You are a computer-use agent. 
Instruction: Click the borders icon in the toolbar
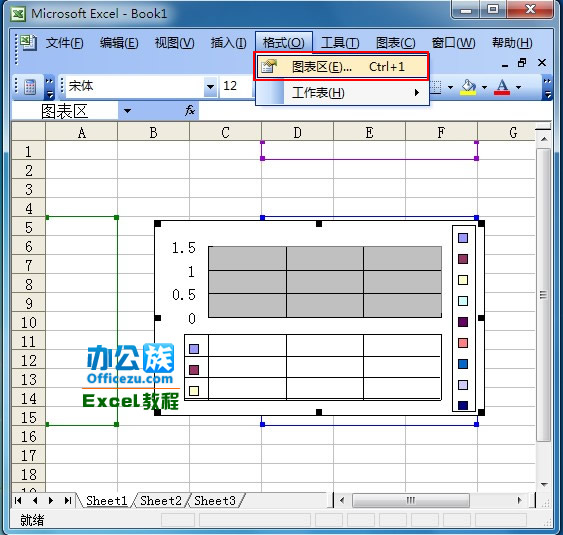pyautogui.click(x=436, y=87)
